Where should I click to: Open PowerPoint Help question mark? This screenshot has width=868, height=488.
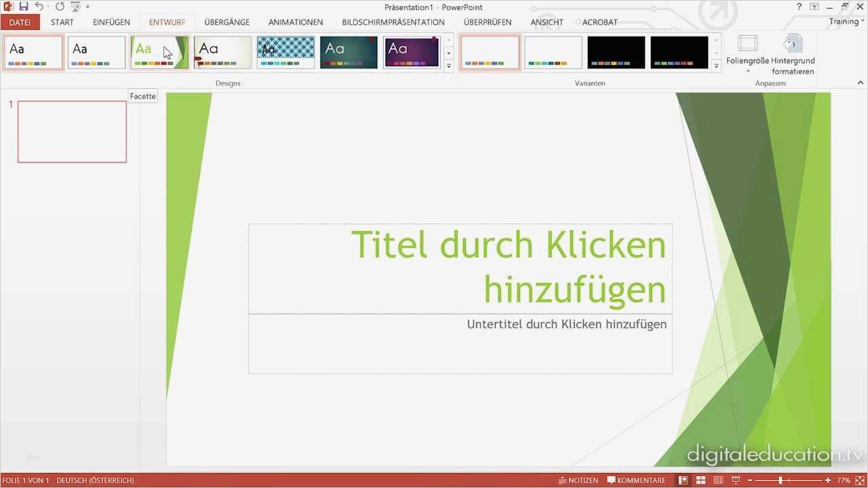tap(799, 7)
